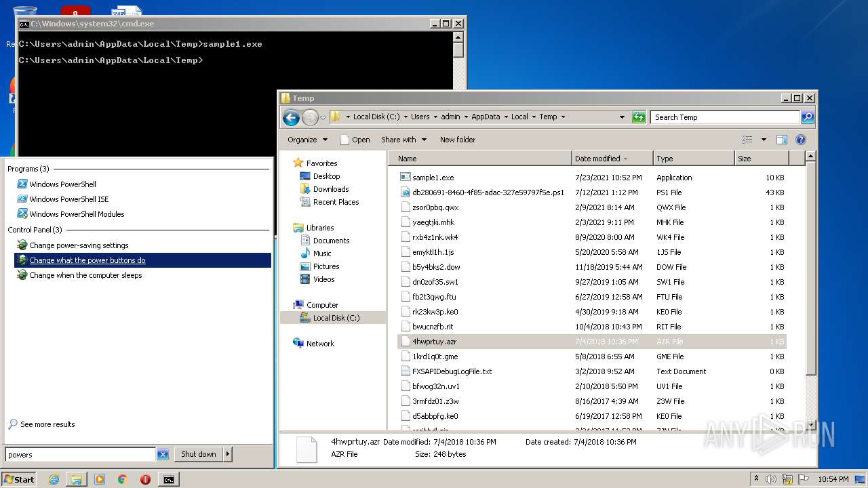The width and height of the screenshot is (868, 488).
Task: Open Explorer help icon
Action: pyautogui.click(x=801, y=140)
